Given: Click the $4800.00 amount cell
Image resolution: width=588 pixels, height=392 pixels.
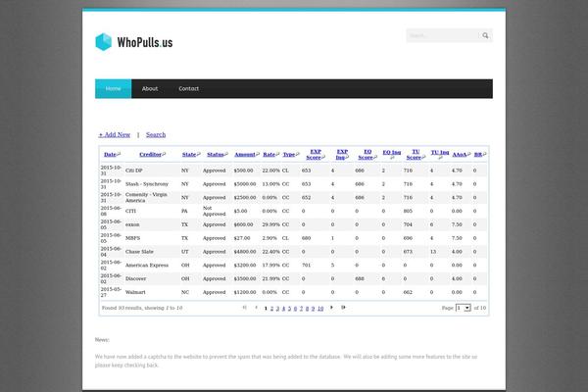Looking at the screenshot, I should tap(245, 252).
